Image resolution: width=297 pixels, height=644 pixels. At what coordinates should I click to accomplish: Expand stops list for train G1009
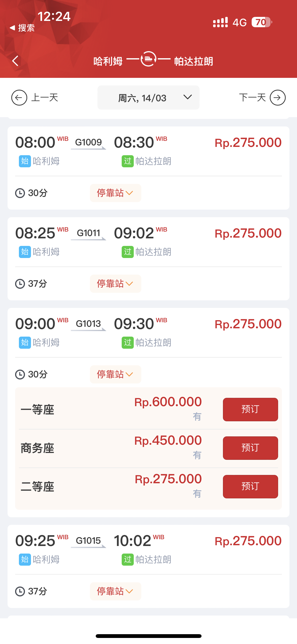[115, 193]
